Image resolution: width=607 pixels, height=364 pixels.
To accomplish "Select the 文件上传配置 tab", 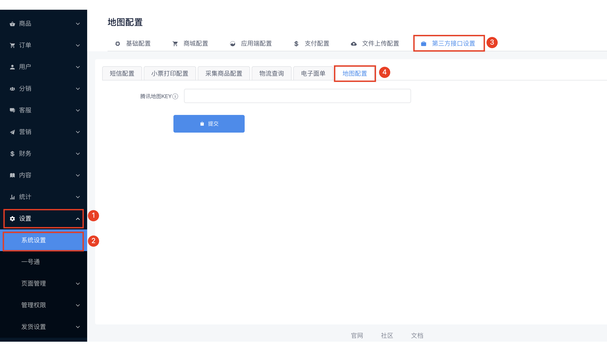I will click(375, 44).
